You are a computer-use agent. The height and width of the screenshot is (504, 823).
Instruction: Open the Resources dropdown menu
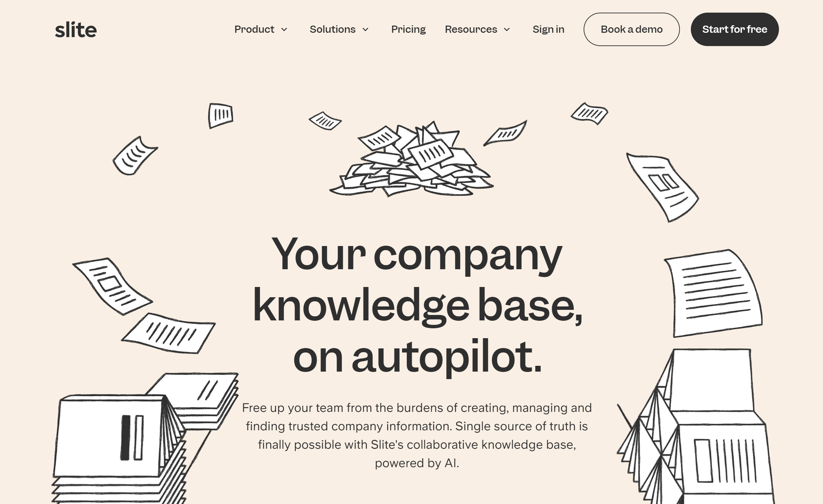[477, 29]
